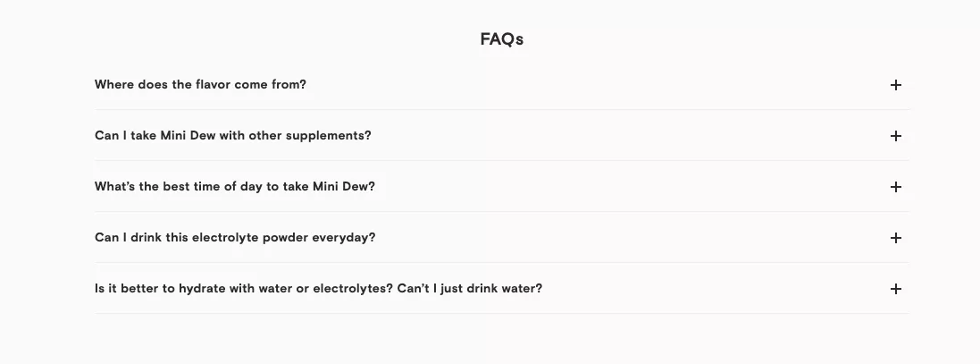
Task: Click plus icon for the other supplements question
Action: (x=896, y=136)
